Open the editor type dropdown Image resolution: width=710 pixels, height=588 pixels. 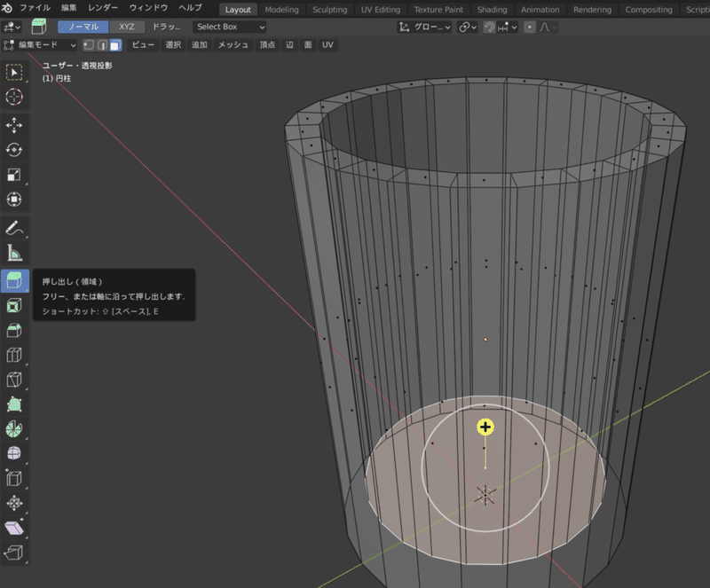(12, 27)
